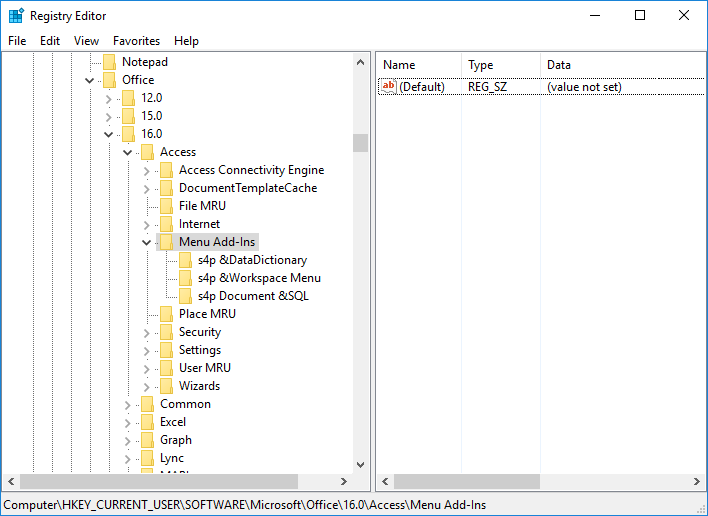
Task: Click the User MRU folder icon
Action: coord(166,368)
